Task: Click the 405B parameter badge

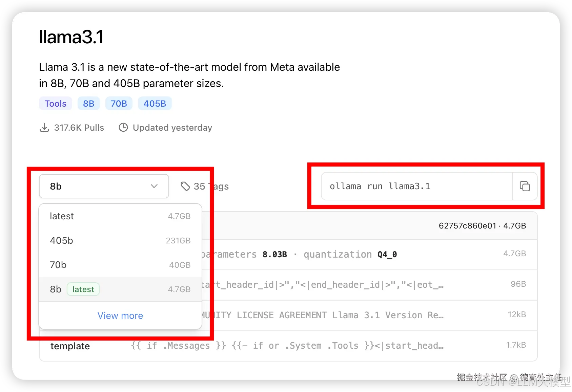Action: coord(155,103)
